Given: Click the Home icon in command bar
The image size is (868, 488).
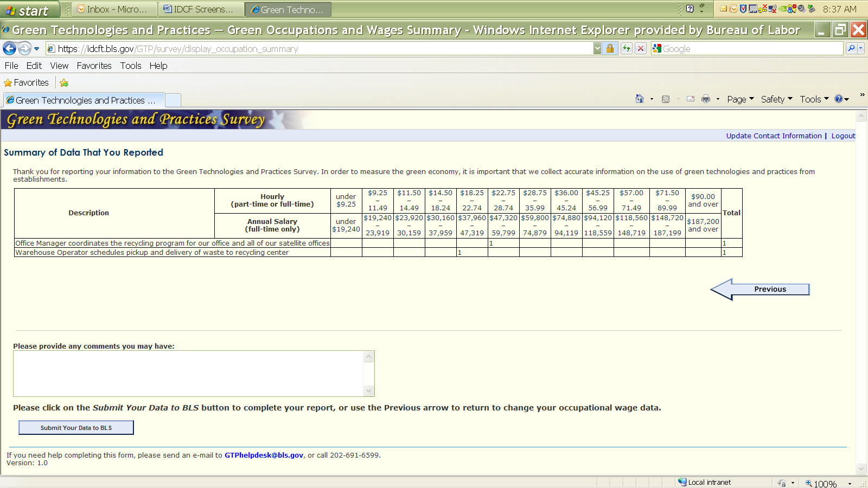Looking at the screenshot, I should coord(640,99).
